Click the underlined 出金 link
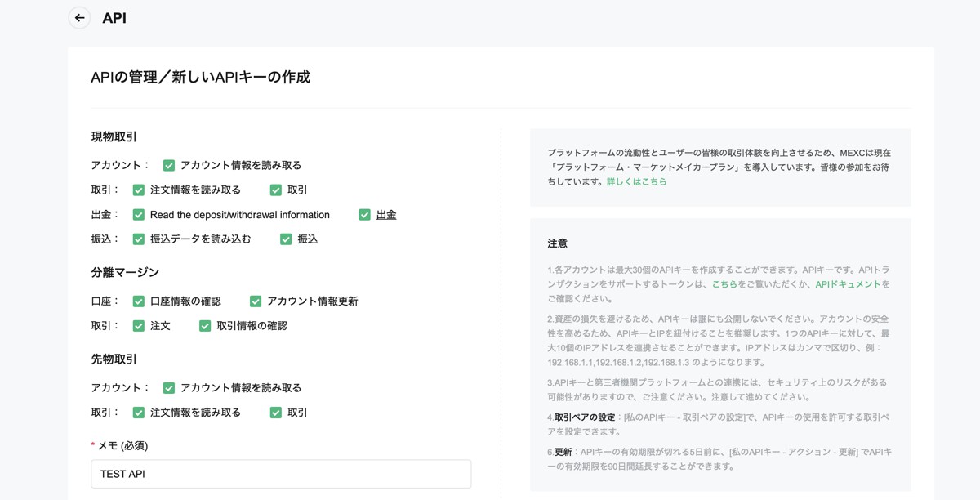The width and height of the screenshot is (980, 500). pyautogui.click(x=385, y=214)
